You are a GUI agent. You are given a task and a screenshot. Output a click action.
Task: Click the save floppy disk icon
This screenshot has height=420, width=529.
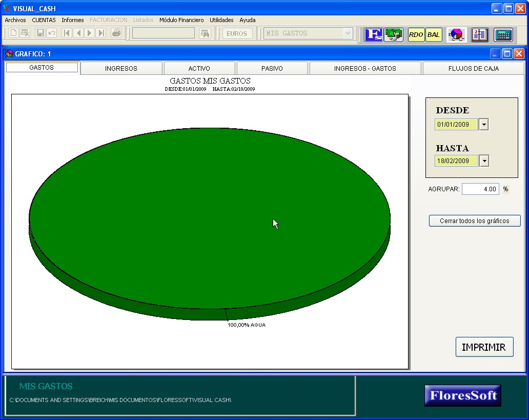40,33
